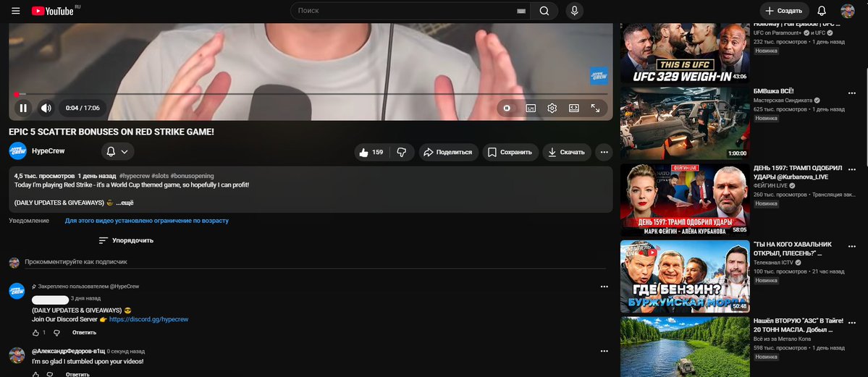Screen dimensions: 868x377
Task: Open pinned comment HypeCrew avatar
Action: click(17, 291)
